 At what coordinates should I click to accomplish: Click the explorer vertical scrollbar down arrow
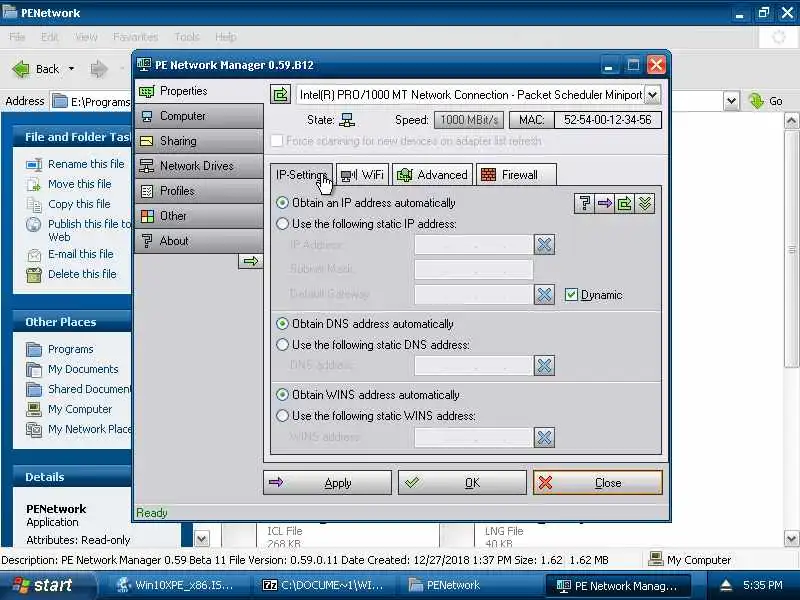[x=791, y=538]
